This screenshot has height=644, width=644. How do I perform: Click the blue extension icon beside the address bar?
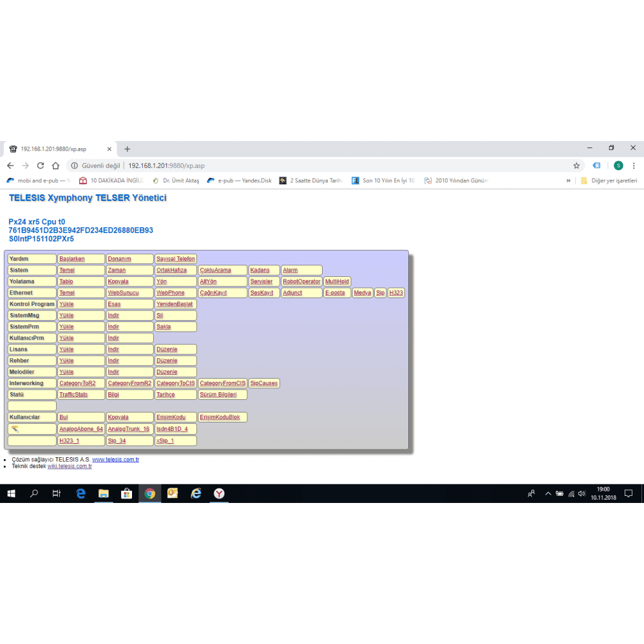pos(596,166)
